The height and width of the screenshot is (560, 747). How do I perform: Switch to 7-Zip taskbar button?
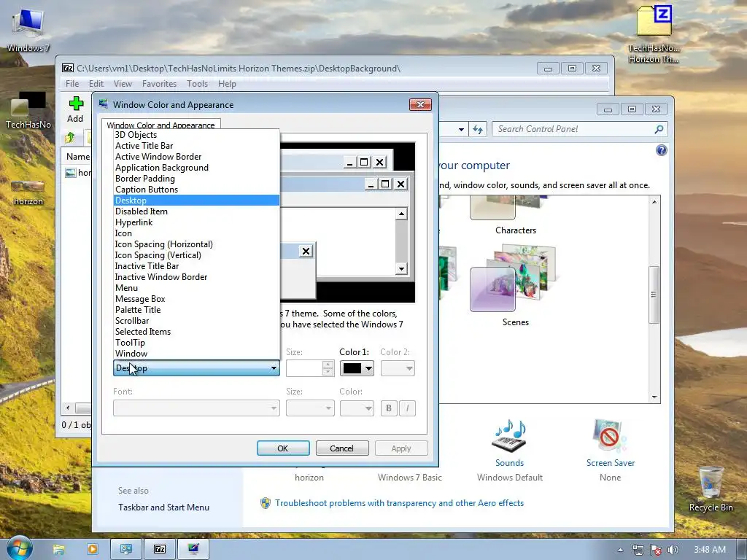[x=160, y=549]
